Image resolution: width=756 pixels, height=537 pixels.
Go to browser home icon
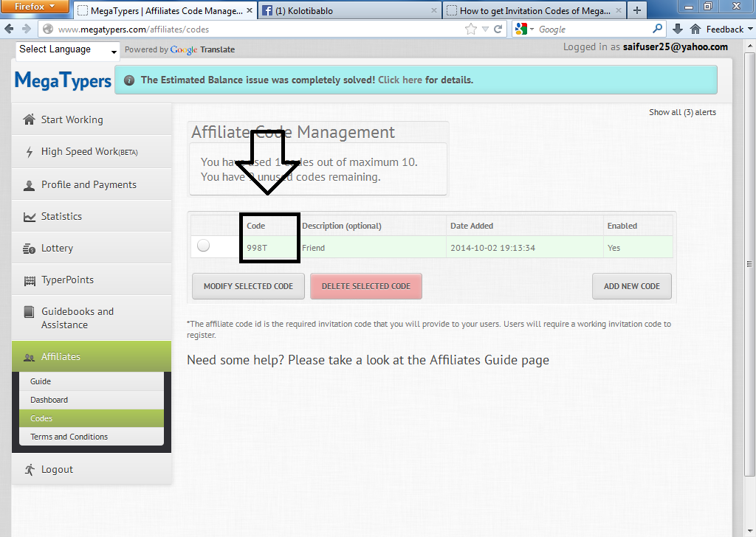click(695, 30)
